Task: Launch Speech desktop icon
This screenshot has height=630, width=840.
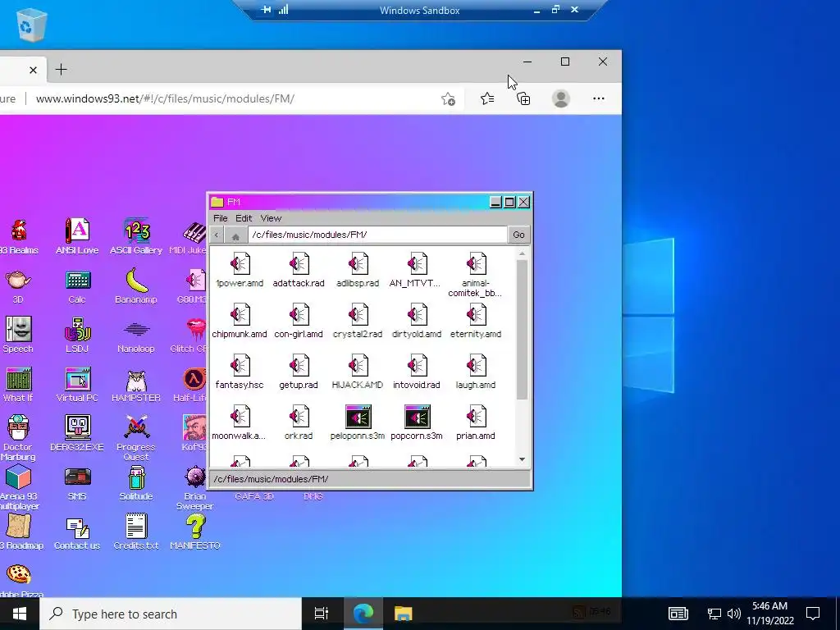Action: [x=18, y=335]
